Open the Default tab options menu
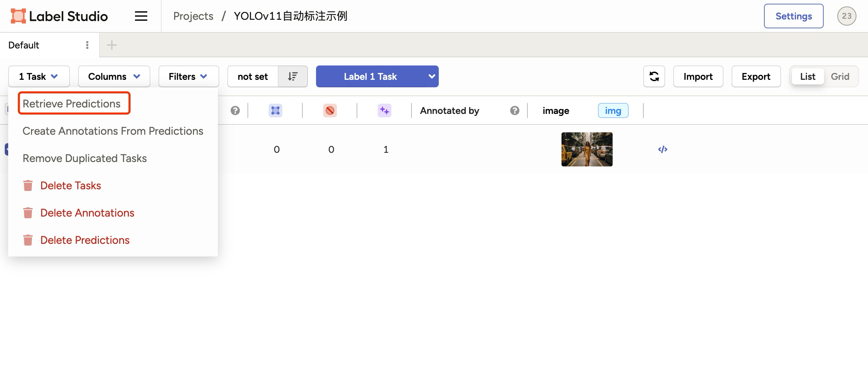 [x=87, y=45]
